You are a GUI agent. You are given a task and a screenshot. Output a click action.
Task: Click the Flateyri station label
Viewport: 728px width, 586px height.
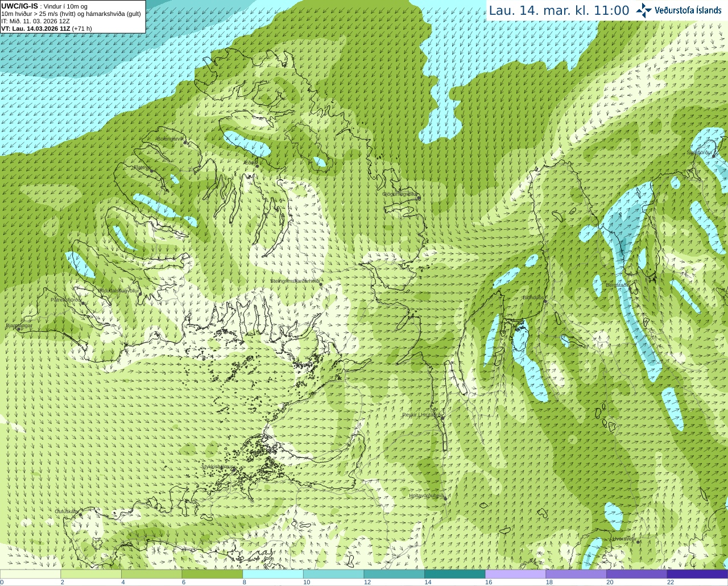point(142,167)
